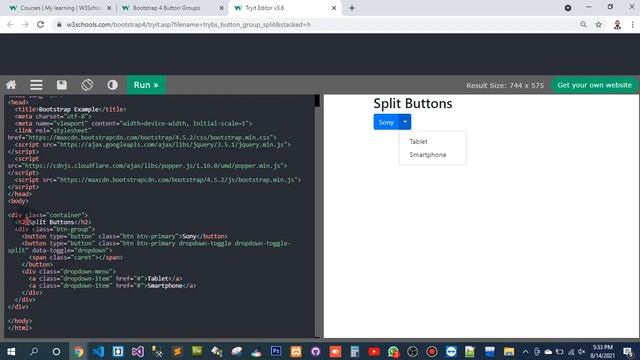This screenshot has width=640, height=360.
Task: Click the recording indicator icon in title bar
Action: click(x=568, y=8)
